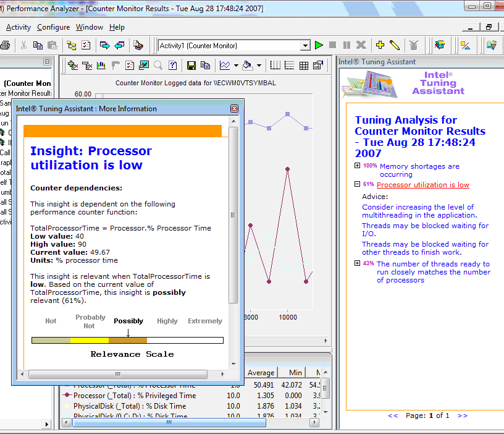Click the Tuning Assistant toolbar icon
This screenshot has width=504, height=434.
pyautogui.click(x=440, y=45)
